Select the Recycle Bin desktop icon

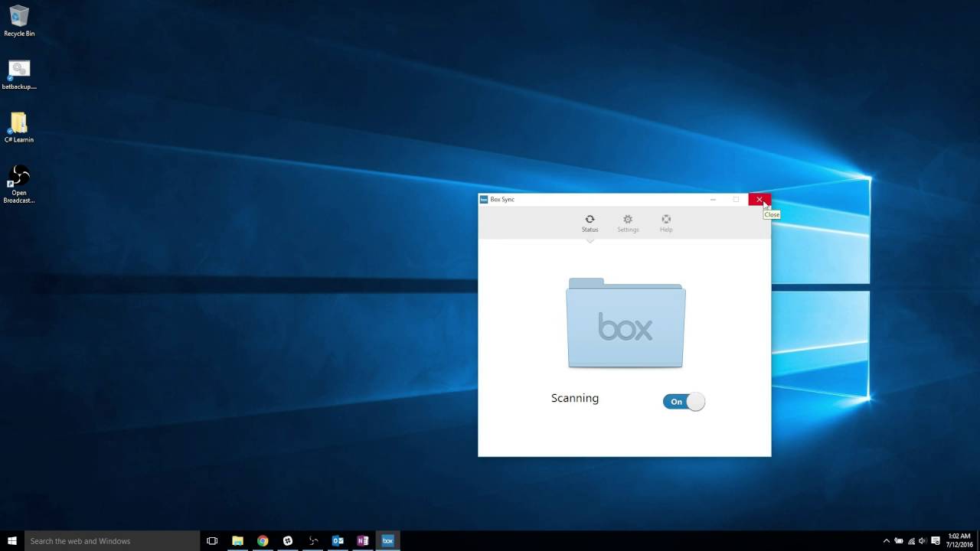19,21
